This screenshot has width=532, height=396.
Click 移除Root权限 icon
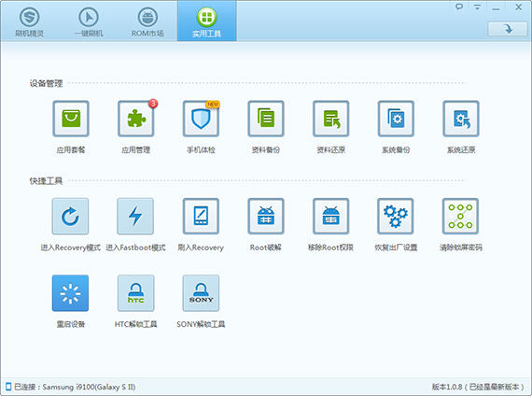(x=330, y=217)
